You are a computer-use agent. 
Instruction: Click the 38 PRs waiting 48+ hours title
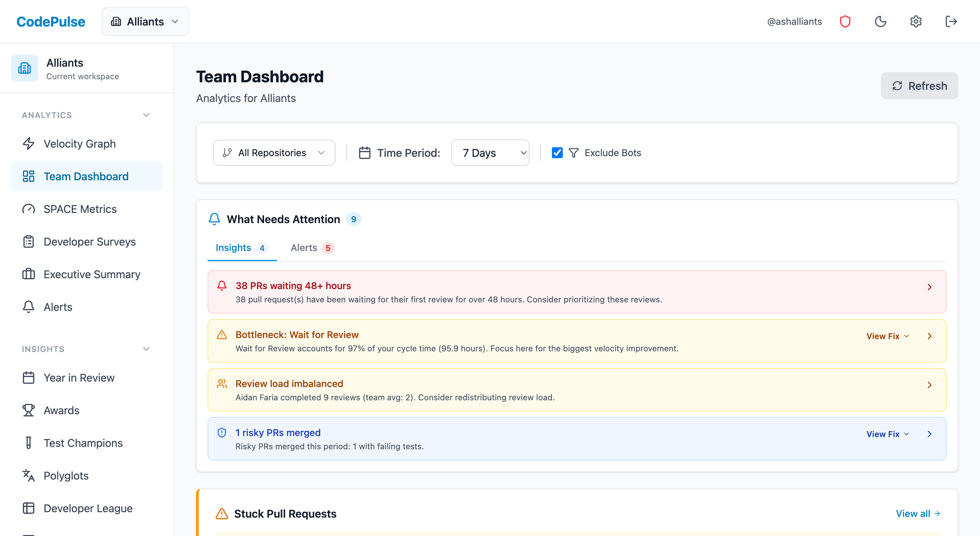293,285
